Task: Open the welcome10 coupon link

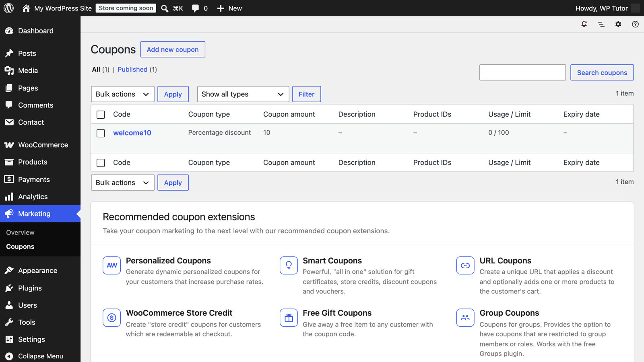Action: pyautogui.click(x=132, y=133)
